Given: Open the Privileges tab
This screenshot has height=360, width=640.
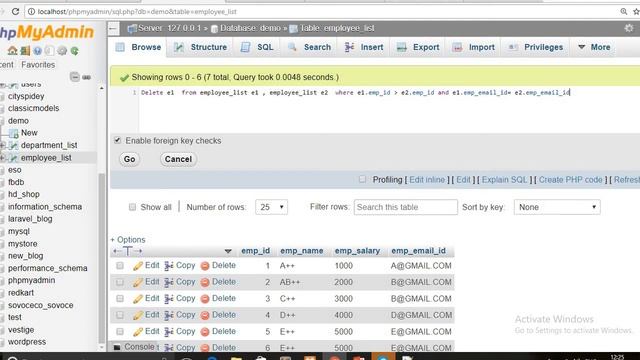Looking at the screenshot, I should click(x=536, y=47).
